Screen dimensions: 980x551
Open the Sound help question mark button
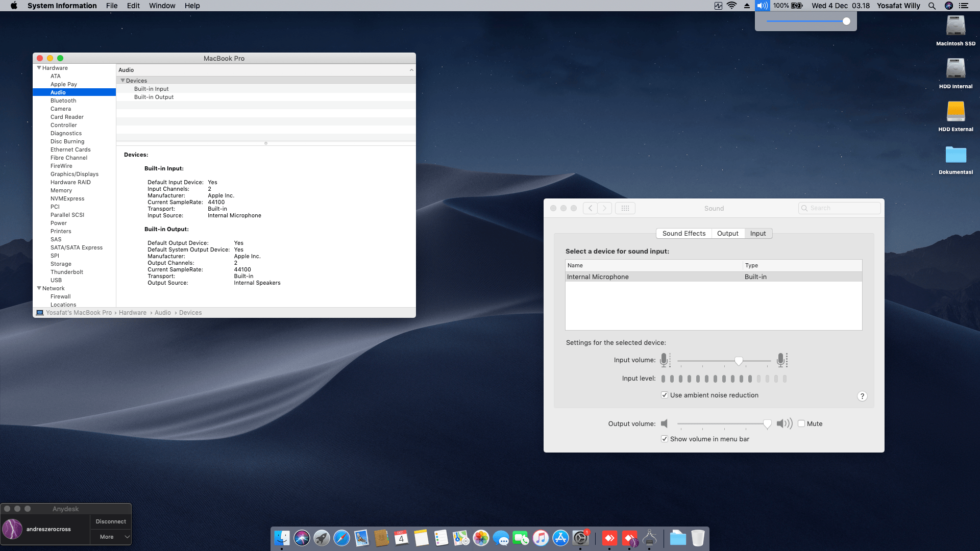pos(863,396)
